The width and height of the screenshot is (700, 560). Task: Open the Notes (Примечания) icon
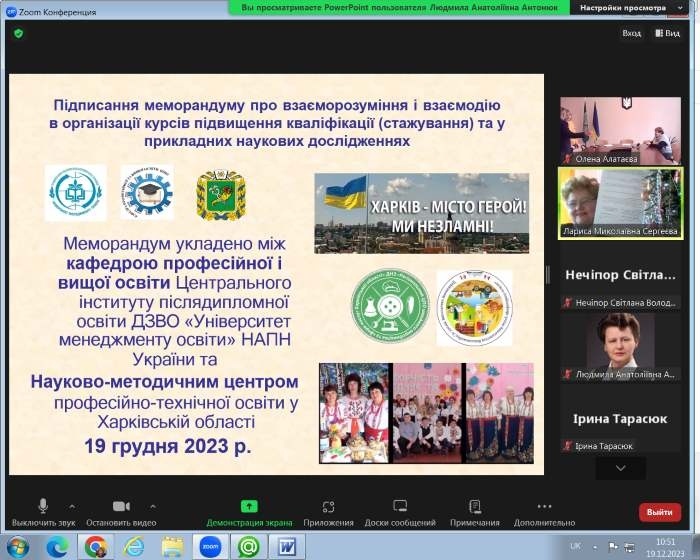[474, 507]
